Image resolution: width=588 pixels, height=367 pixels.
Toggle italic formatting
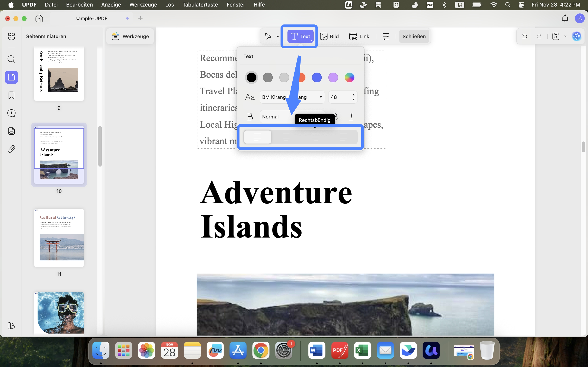tap(351, 116)
